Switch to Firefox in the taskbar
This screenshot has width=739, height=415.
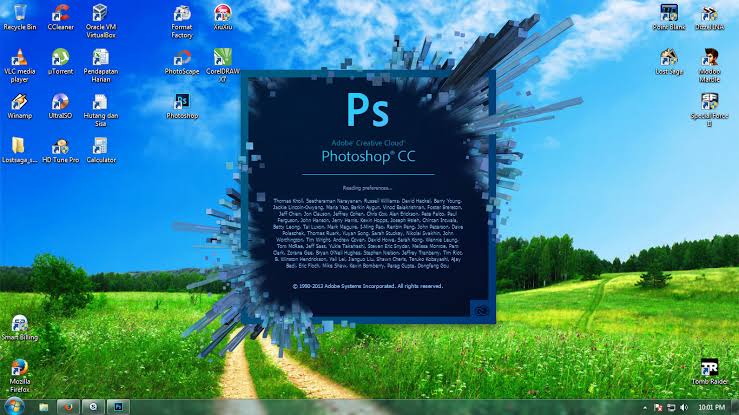(x=68, y=407)
